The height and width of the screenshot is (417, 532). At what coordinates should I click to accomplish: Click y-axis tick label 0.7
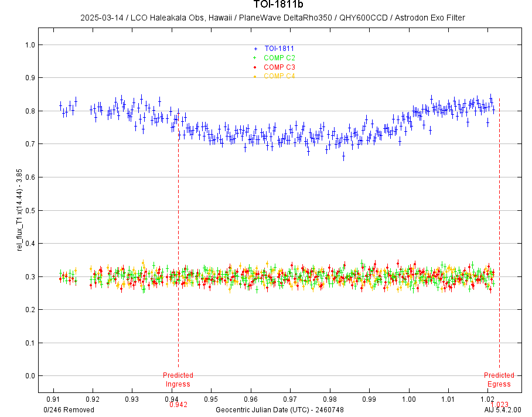tap(30, 143)
